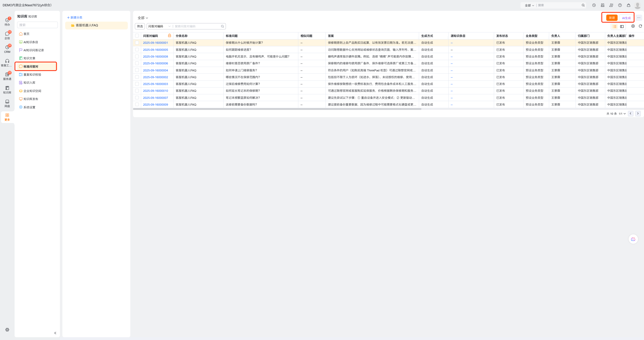Image resolution: width=644 pixels, height=340 pixels.
Task: Toggle the select-all header checkbox
Action: [x=137, y=36]
